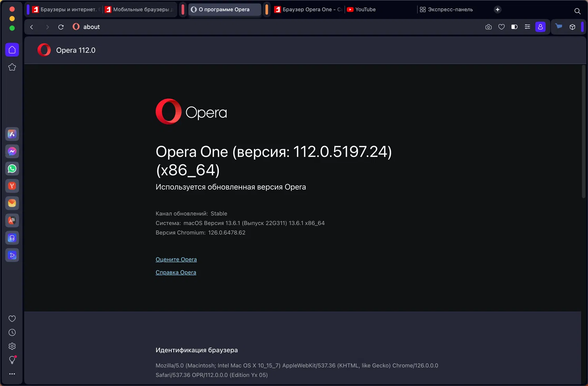Open a new tab with the plus button
Screen dimensions: 588x386
pos(497,9)
